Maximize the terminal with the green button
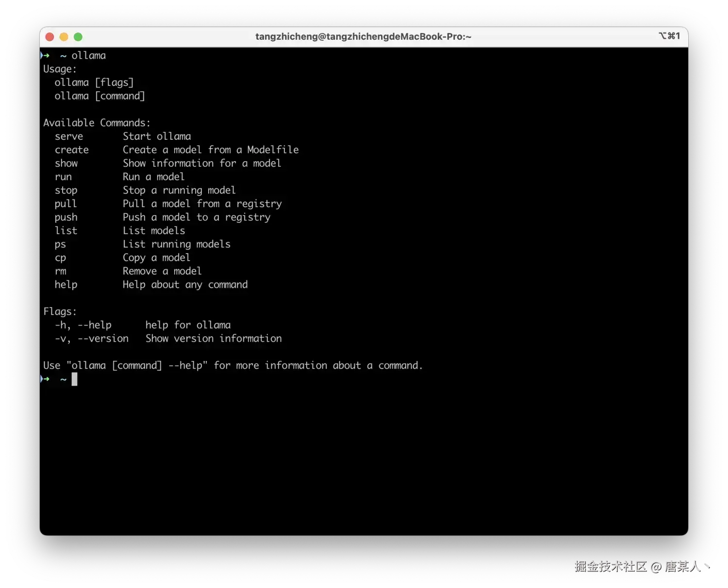The width and height of the screenshot is (728, 588). click(x=78, y=37)
